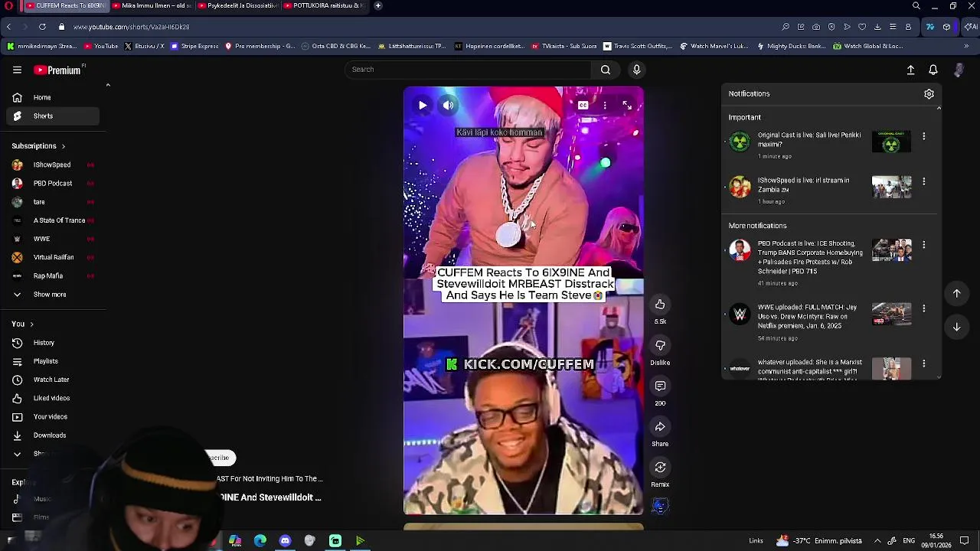Open Liked videos
Image resolution: width=980 pixels, height=551 pixels.
coord(53,398)
